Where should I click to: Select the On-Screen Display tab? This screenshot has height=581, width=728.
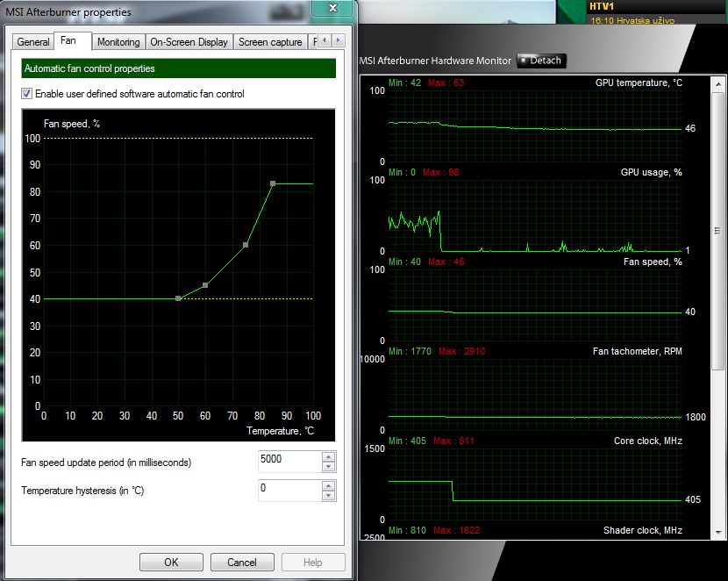[189, 42]
